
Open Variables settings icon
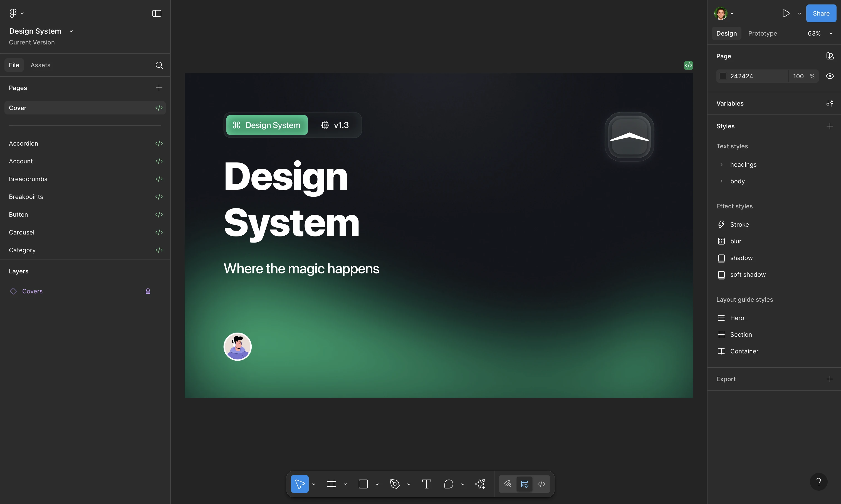(x=829, y=103)
